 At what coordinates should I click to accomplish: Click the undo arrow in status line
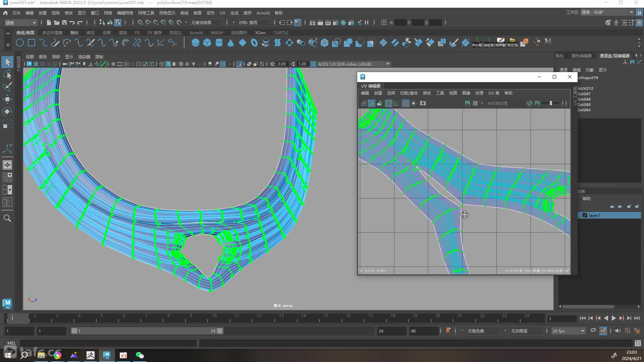(72, 22)
